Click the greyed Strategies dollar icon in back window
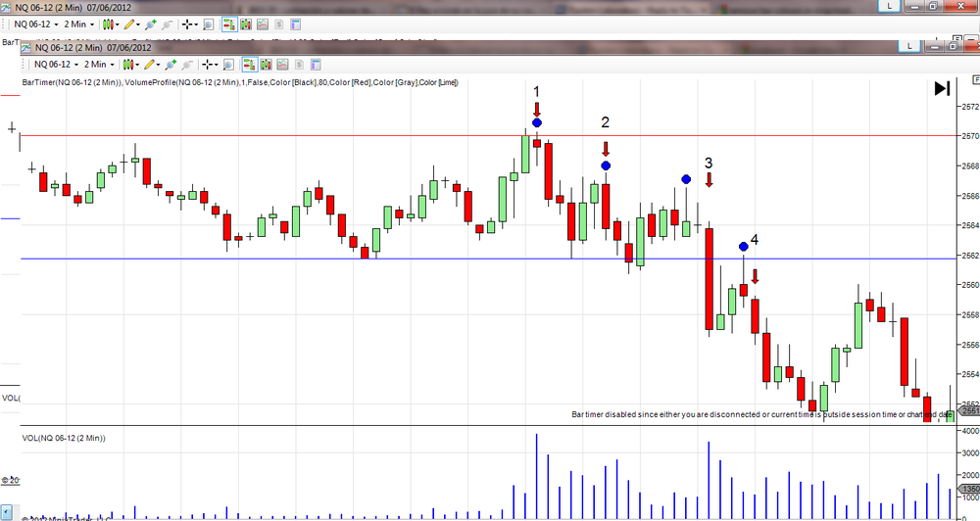 point(278,24)
